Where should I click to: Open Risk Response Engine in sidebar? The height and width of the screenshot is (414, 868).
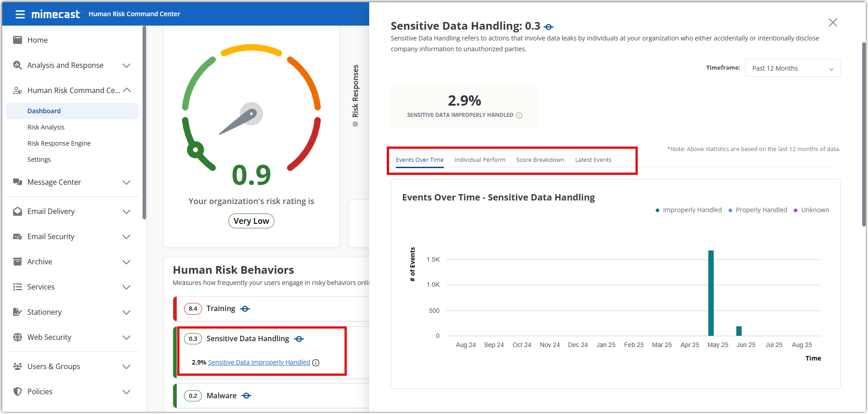click(x=59, y=143)
